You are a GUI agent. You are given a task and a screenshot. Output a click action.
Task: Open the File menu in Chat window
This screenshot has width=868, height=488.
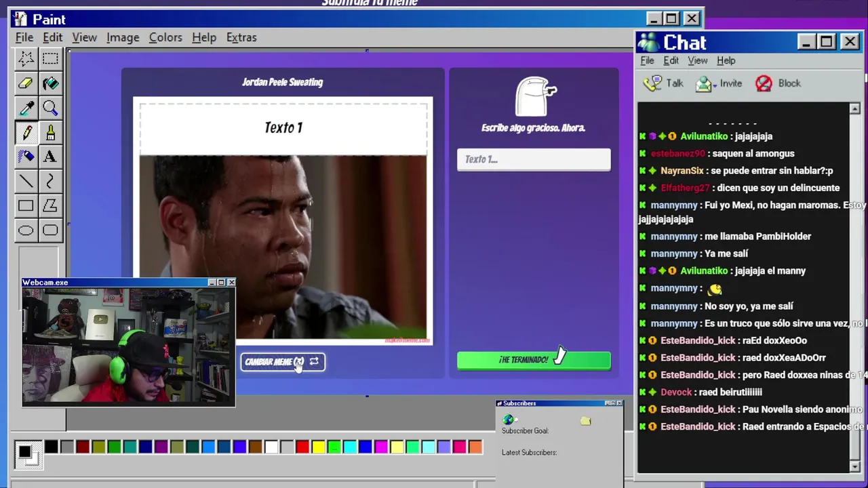(x=647, y=60)
